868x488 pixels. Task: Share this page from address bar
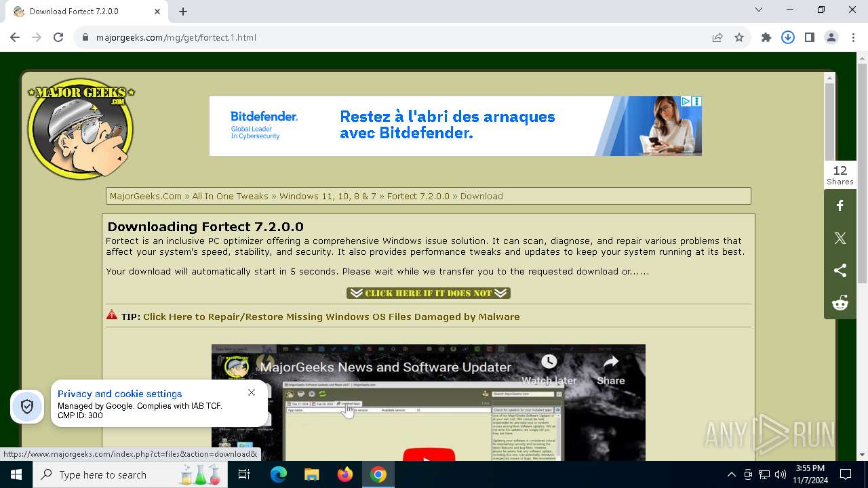[x=717, y=37]
